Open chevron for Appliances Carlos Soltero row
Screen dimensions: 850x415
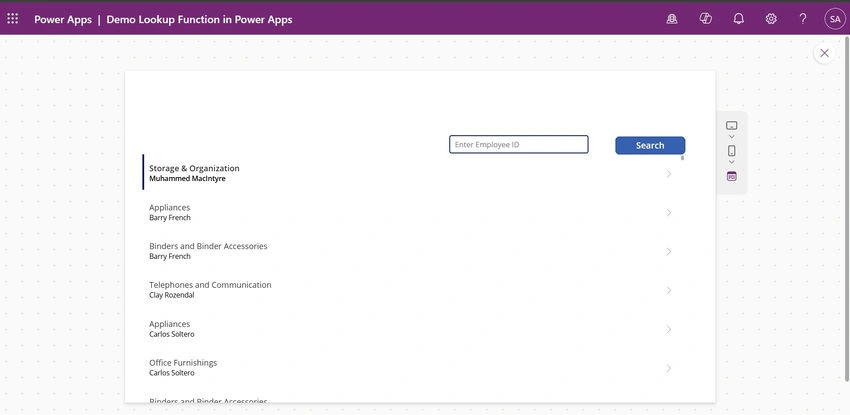pos(668,329)
